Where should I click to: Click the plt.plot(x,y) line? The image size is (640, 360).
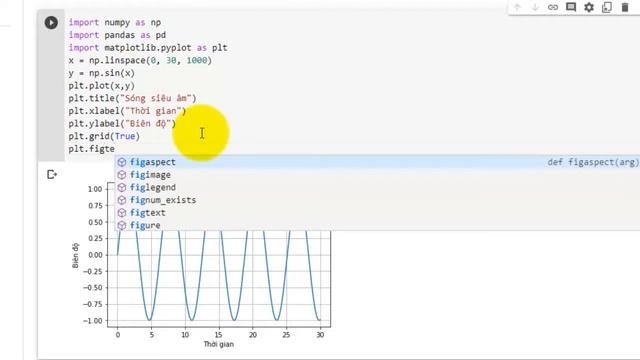(102, 86)
